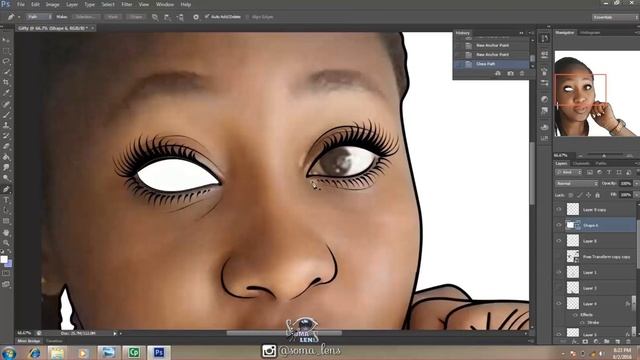This screenshot has width=640, height=360.
Task: Select the Move tool
Action: 6,40
